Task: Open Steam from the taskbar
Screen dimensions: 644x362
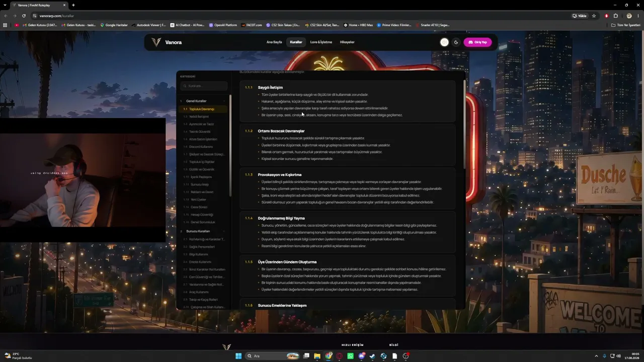Action: pos(372,356)
